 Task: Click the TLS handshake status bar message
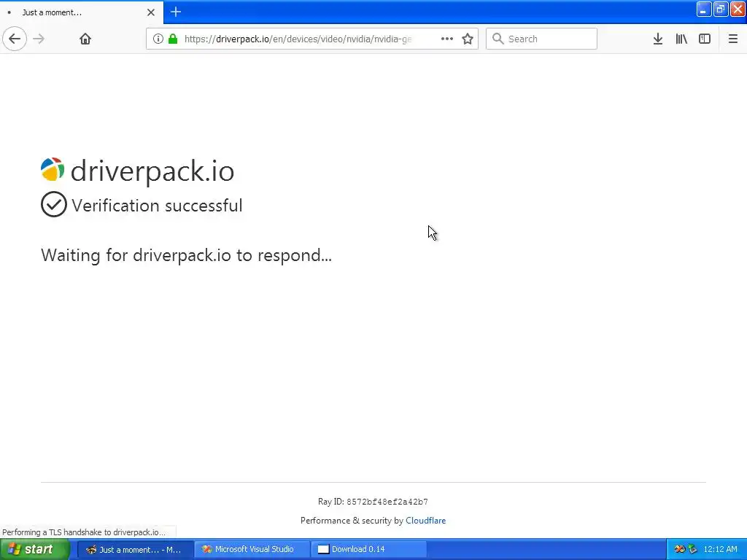click(x=84, y=532)
